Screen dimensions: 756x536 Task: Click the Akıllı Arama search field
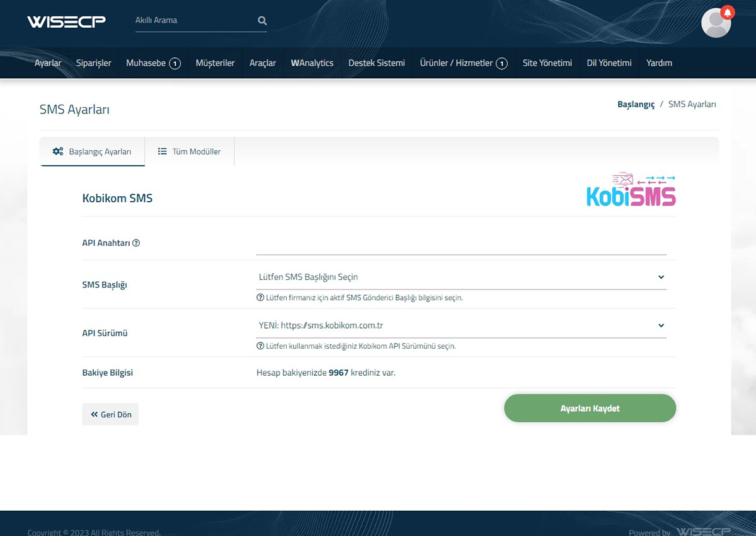[192, 21]
